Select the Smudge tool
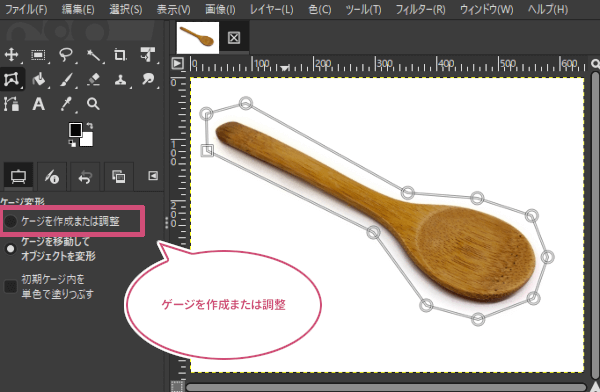600x392 pixels. coord(148,79)
